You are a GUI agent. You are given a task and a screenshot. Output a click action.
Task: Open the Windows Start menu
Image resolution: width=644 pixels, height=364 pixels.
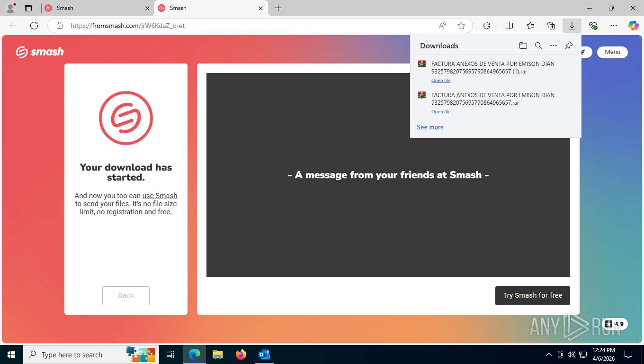11,355
